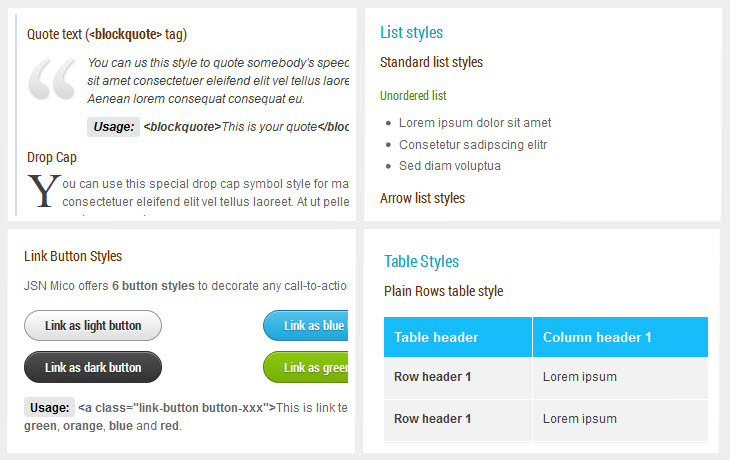The height and width of the screenshot is (460, 730).
Task: Select 'Lorem ipsum dolor sit amet' list item
Action: coord(475,123)
